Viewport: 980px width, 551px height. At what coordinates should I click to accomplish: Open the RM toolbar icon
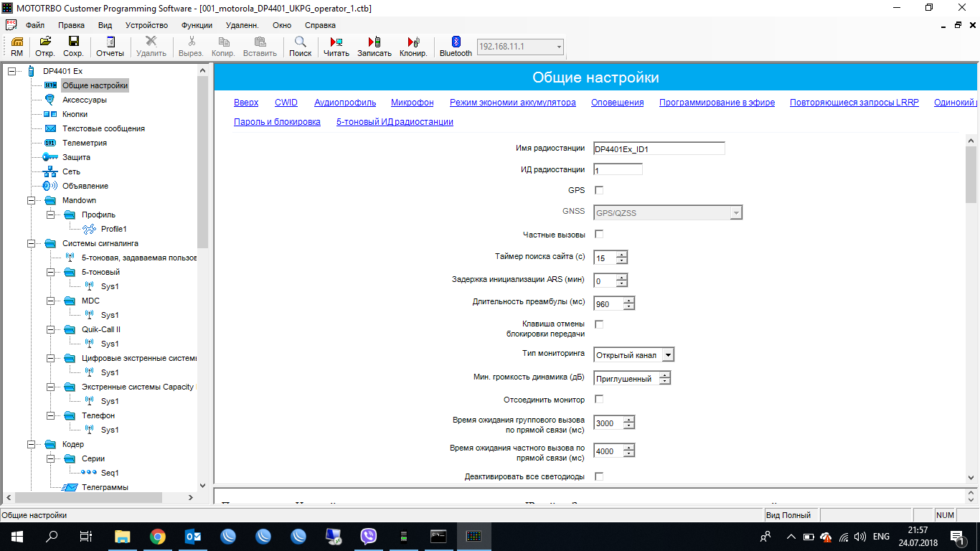pos(17,47)
